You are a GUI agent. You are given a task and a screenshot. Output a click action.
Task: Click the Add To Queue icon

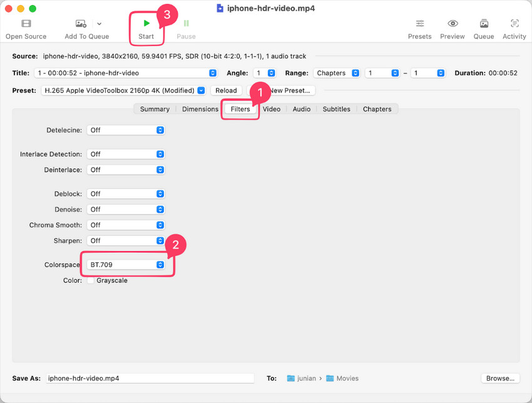coord(81,23)
